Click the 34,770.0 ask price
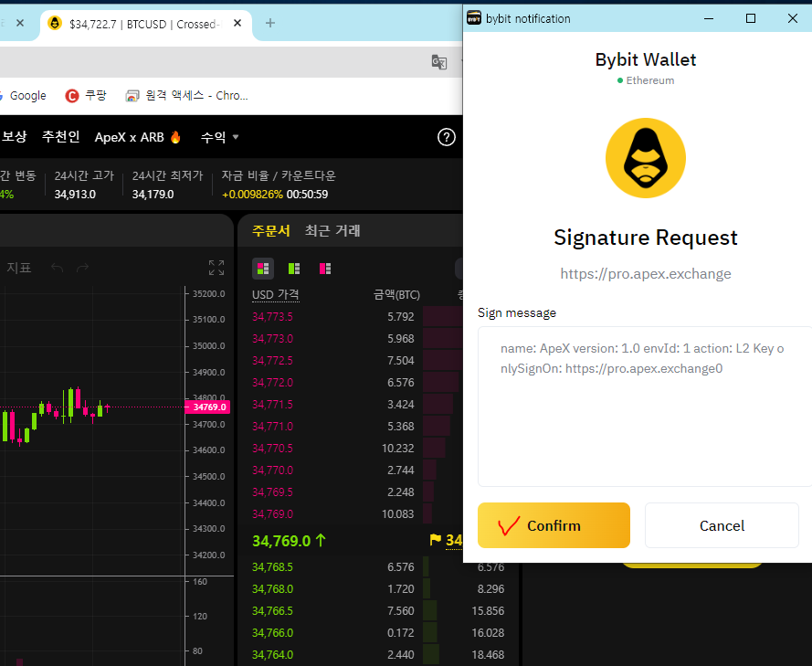812x666 pixels. [272, 470]
